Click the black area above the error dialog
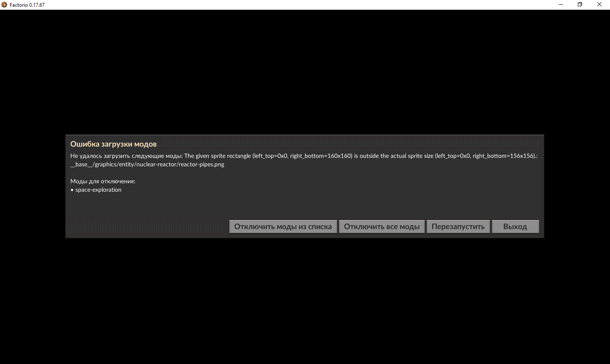Screen dimensions: 610x364 (x=305, y=72)
